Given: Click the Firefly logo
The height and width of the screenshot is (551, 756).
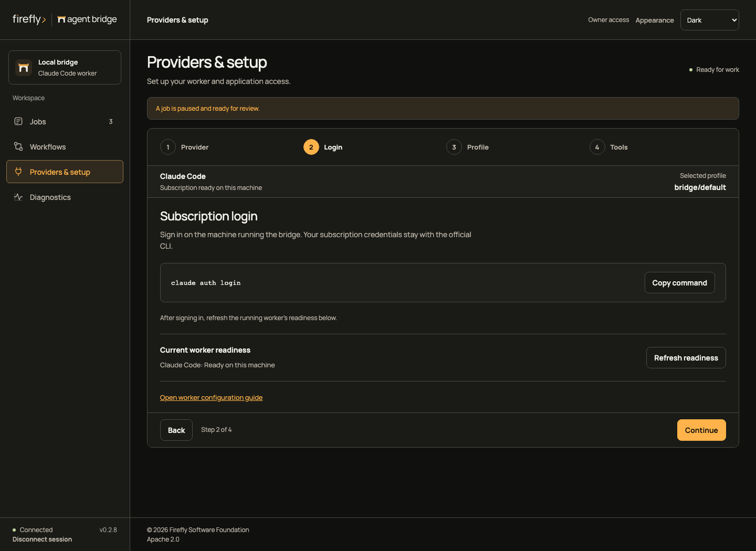Looking at the screenshot, I should point(29,19).
